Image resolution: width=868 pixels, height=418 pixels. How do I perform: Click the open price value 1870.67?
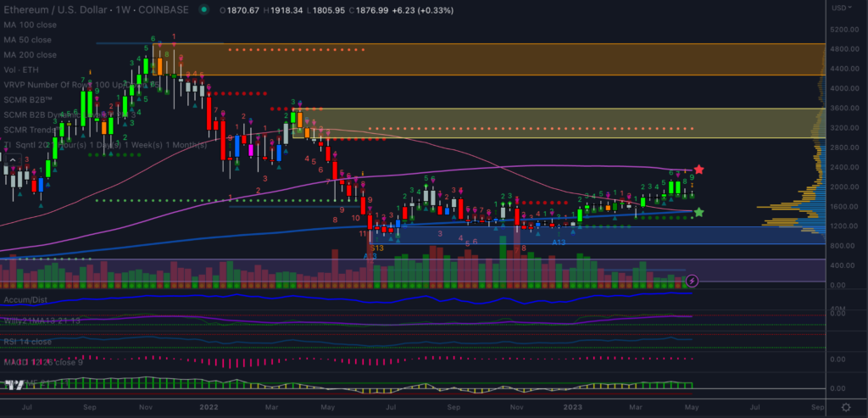pos(243,10)
